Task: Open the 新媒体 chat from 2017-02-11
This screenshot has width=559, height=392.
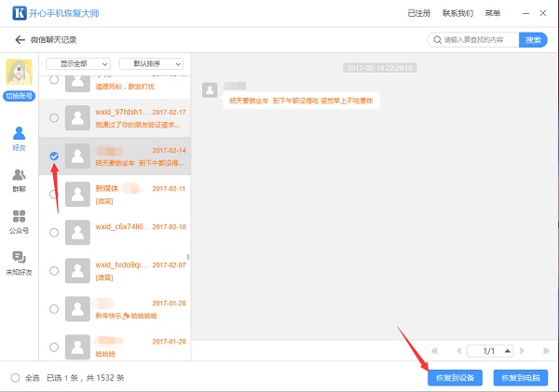Action: (115, 195)
